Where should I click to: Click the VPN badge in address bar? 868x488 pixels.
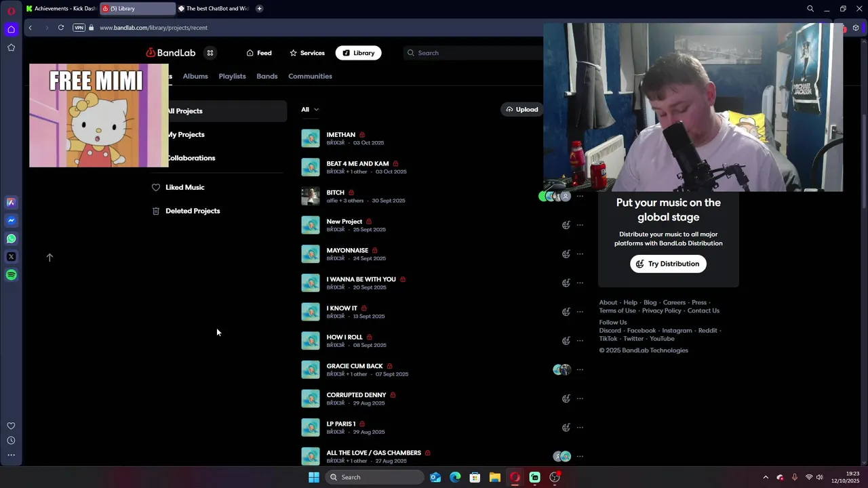point(79,28)
